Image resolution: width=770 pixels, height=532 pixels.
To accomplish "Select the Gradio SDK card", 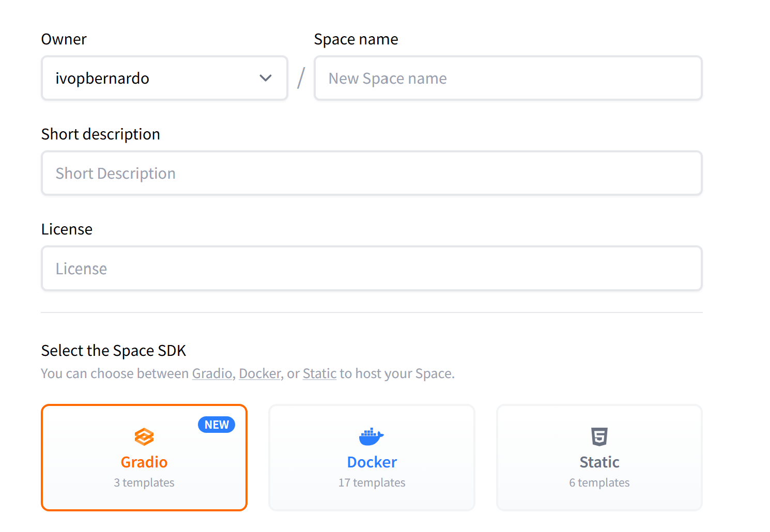I will [x=144, y=458].
